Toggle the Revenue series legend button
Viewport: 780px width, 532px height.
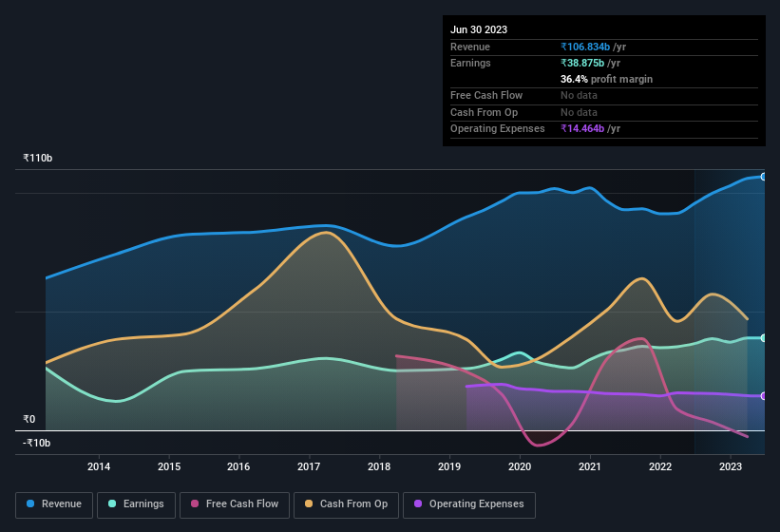coord(54,504)
